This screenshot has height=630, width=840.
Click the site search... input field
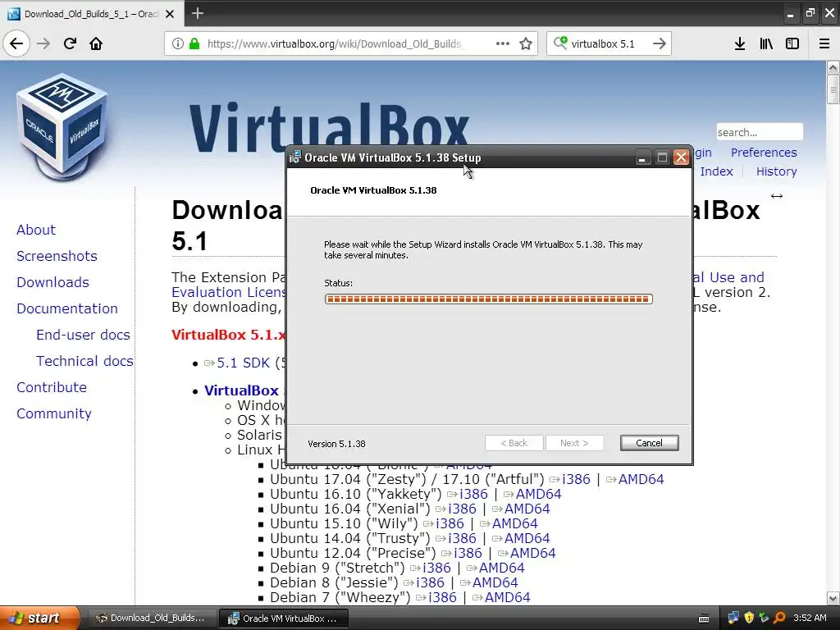point(760,132)
